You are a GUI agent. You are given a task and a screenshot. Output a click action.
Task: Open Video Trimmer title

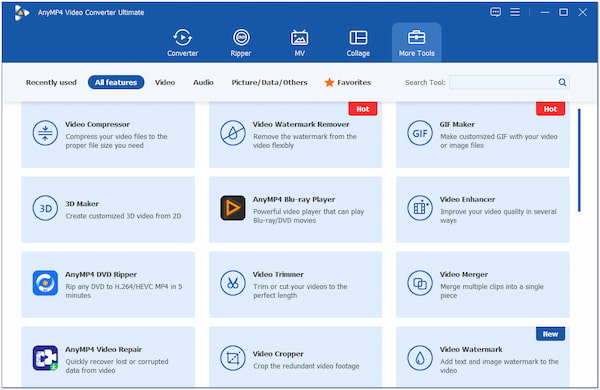pyautogui.click(x=278, y=274)
